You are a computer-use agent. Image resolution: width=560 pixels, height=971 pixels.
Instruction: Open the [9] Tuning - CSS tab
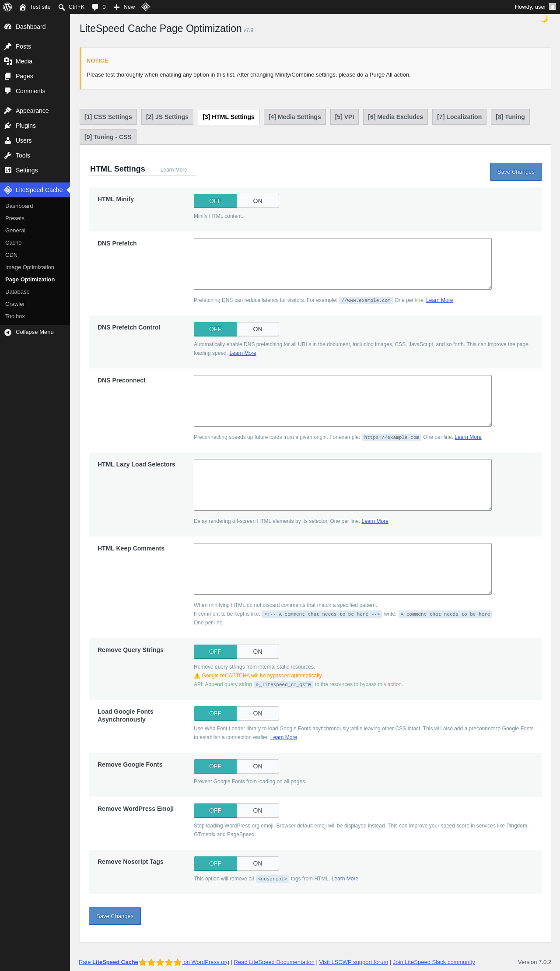(108, 137)
